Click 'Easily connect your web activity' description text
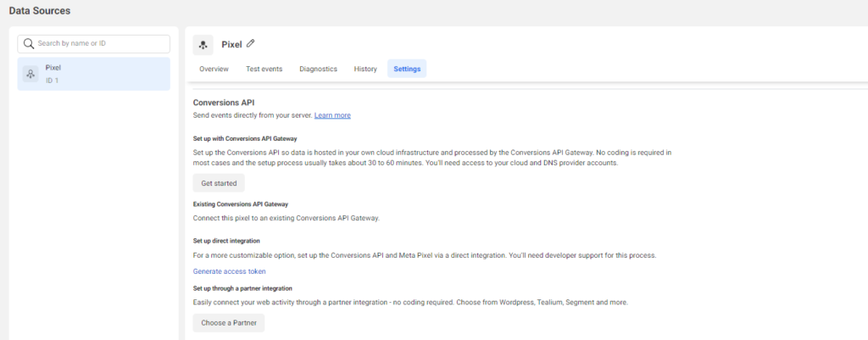Image resolution: width=868 pixels, height=340 pixels. point(411,303)
